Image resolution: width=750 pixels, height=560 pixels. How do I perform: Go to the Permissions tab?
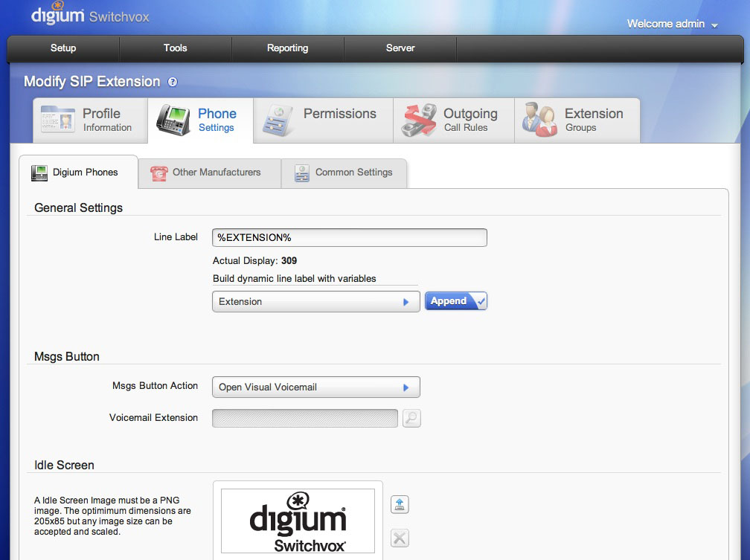click(324, 120)
